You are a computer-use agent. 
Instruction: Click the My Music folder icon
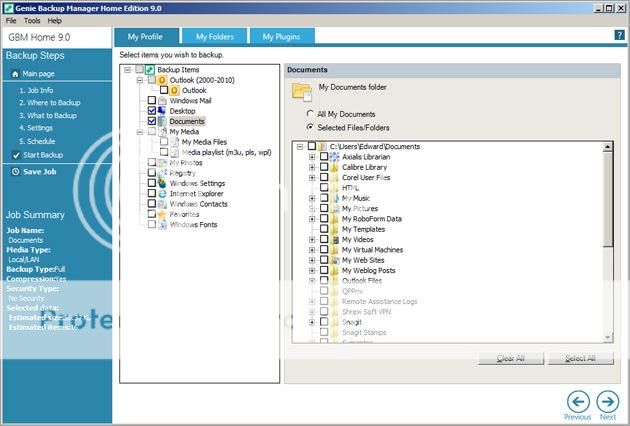pyautogui.click(x=335, y=198)
